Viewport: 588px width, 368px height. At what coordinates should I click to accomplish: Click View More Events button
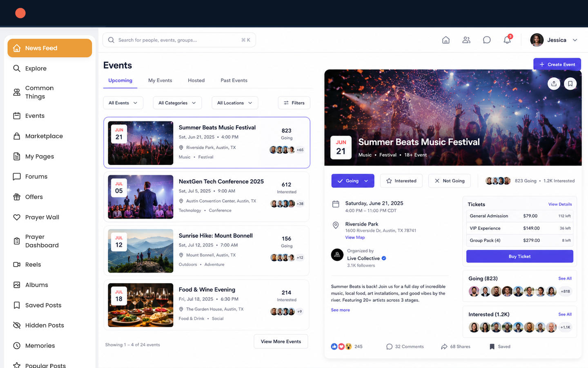pyautogui.click(x=281, y=341)
